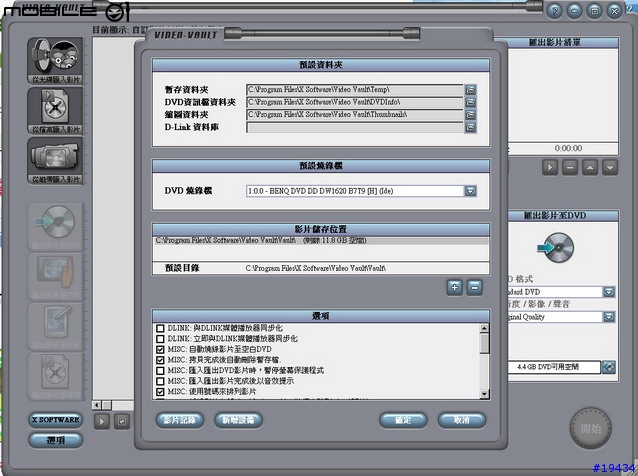
Task: Select the Vault storage row with 11.8 GB
Action: pos(321,240)
